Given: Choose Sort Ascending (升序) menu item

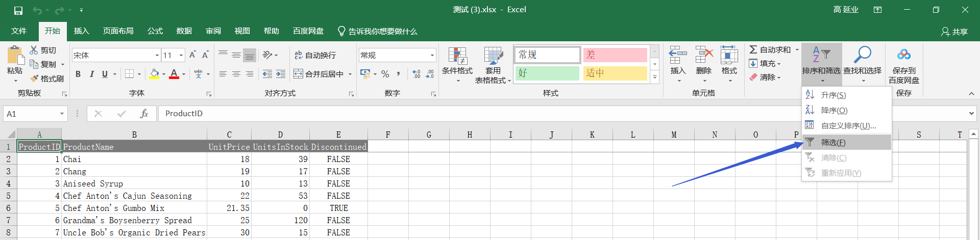Looking at the screenshot, I should coord(847,95).
